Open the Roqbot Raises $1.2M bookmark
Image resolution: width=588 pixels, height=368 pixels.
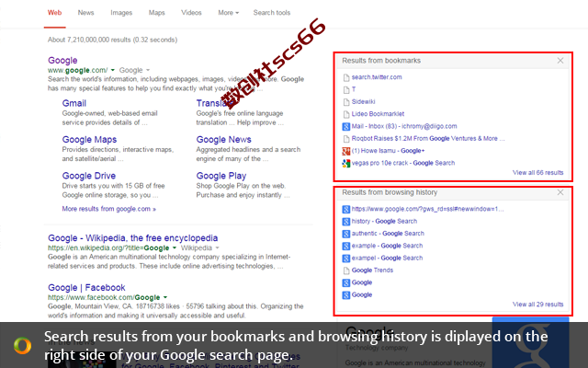point(428,139)
